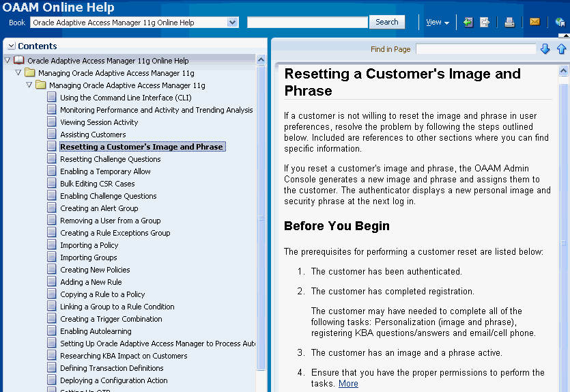Collapse first Managing Oracle Adaptive Access Manager folder
Viewport: 570px width, 392px height.
18,72
